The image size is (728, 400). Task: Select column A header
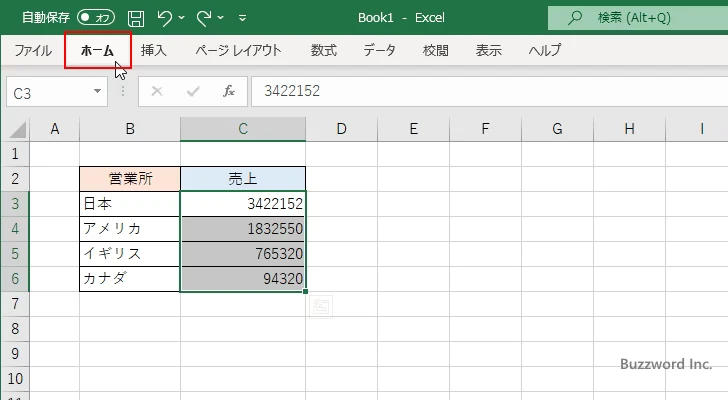pyautogui.click(x=55, y=129)
